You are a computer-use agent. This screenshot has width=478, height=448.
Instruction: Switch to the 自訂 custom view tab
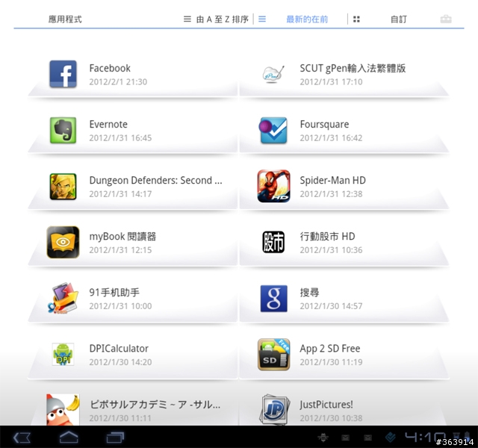point(399,19)
